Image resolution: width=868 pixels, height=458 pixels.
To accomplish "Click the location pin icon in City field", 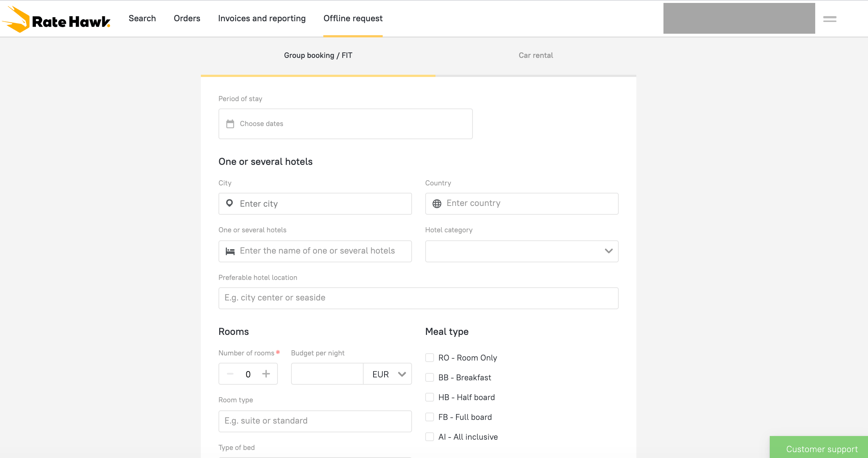I will [229, 203].
